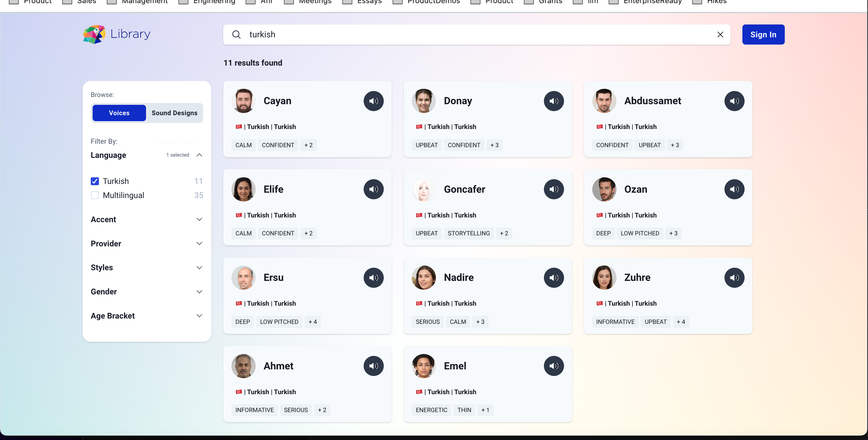This screenshot has height=440, width=868.
Task: Play audio preview for Emel voice
Action: [554, 365]
